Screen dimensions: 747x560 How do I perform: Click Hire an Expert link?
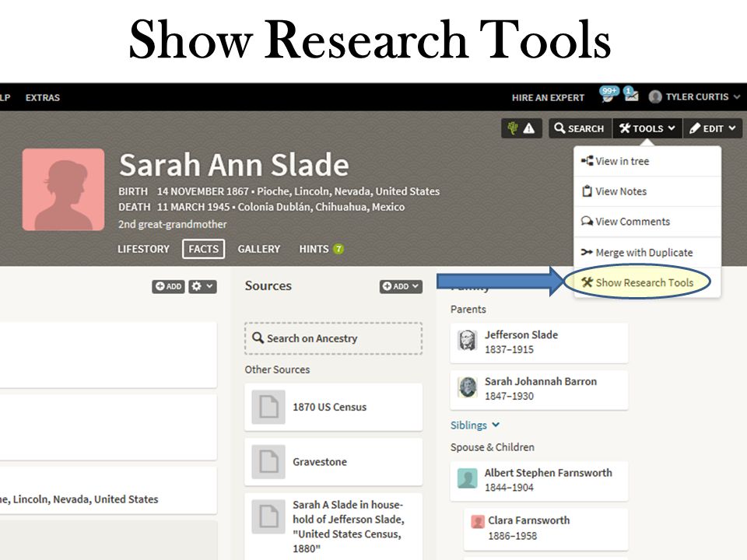click(x=548, y=98)
